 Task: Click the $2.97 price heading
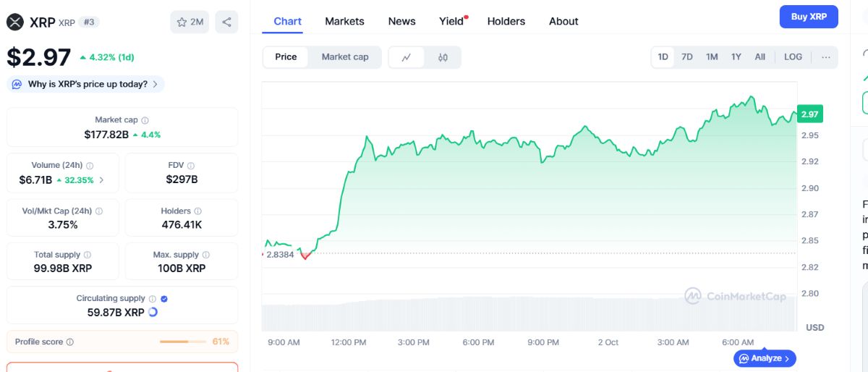39,57
